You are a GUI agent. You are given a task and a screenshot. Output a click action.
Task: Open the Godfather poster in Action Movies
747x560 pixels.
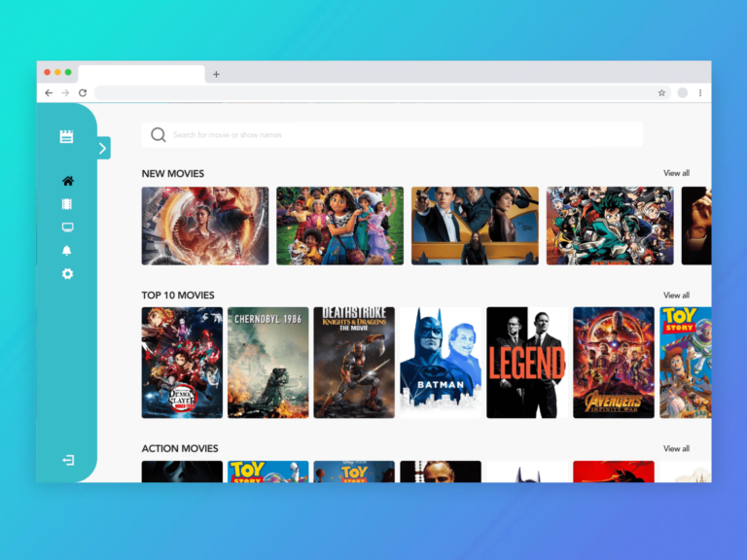[441, 472]
